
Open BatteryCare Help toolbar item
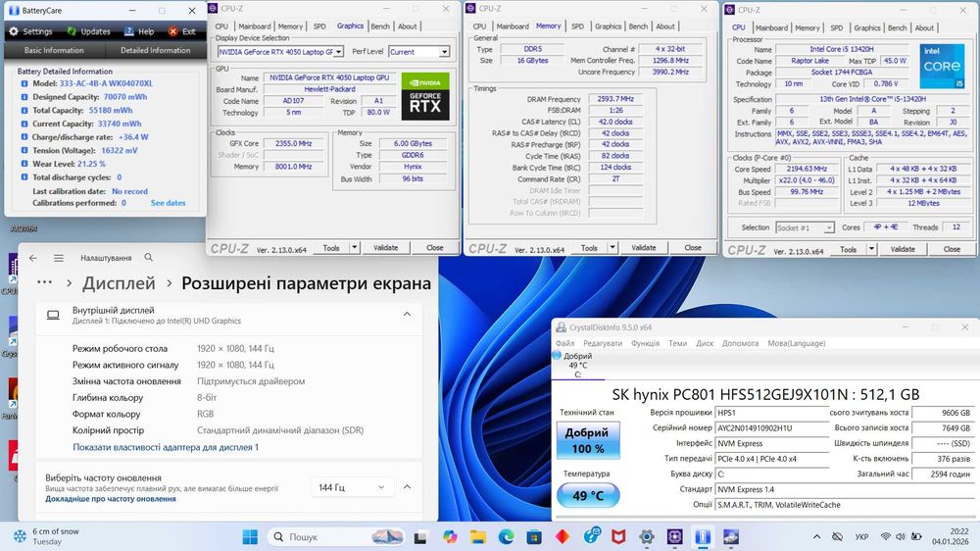point(139,31)
